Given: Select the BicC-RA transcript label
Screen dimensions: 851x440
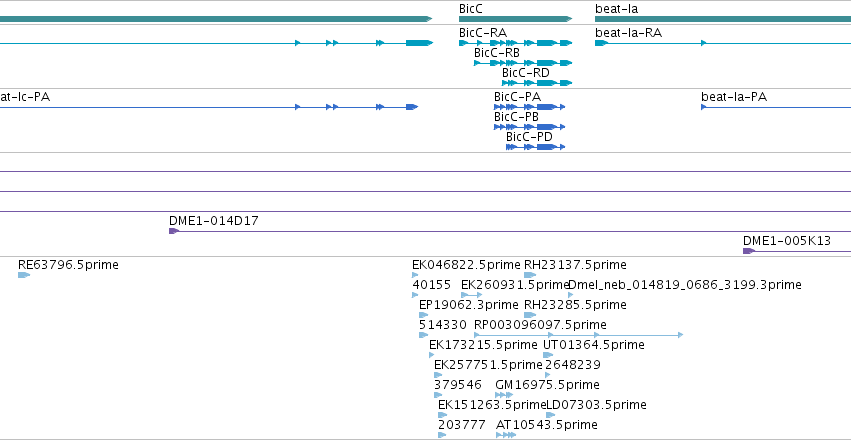Looking at the screenshot, I should [x=483, y=33].
